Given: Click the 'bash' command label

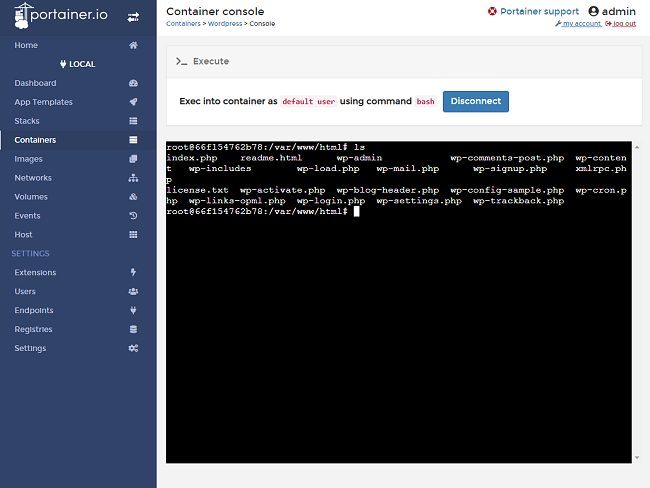Looking at the screenshot, I should point(425,102).
